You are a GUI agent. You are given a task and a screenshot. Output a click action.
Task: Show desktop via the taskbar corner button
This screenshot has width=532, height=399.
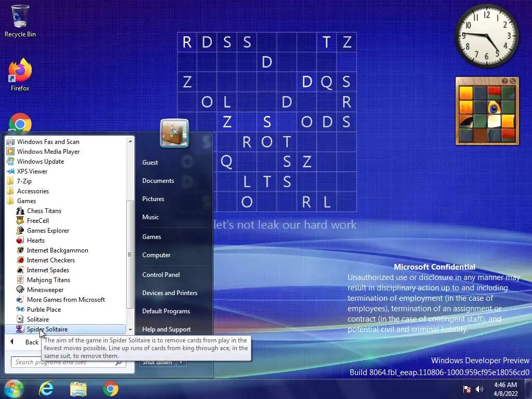528,389
